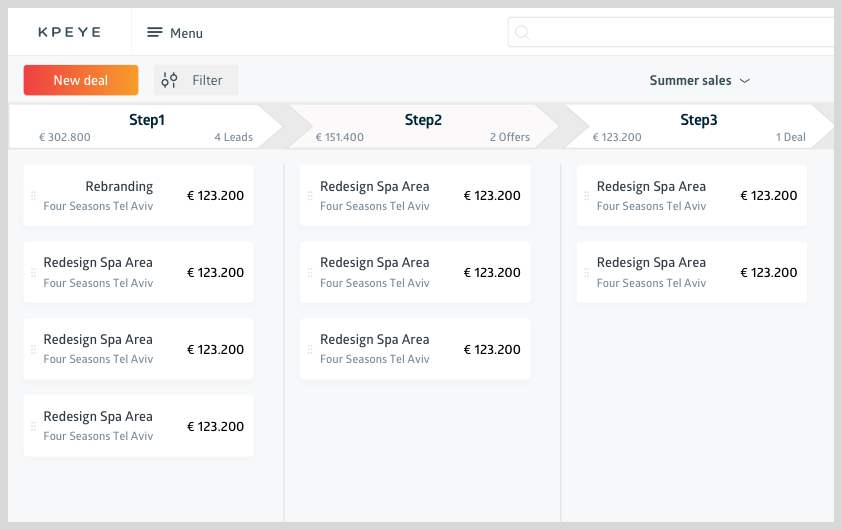842x530 pixels.
Task: Open the third deal card in Step2
Action: tap(415, 349)
